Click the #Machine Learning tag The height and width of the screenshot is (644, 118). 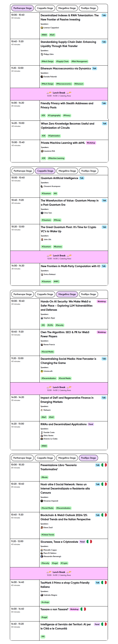point(56,158)
